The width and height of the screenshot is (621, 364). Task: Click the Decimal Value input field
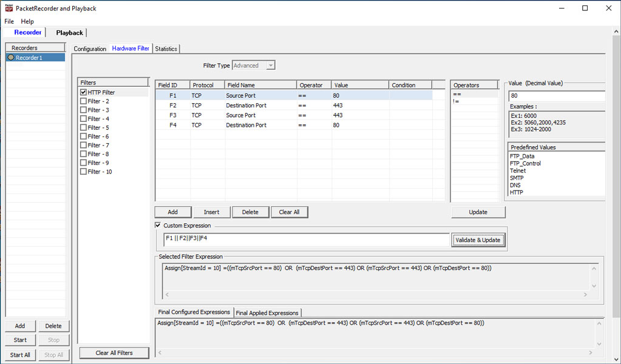pos(557,96)
